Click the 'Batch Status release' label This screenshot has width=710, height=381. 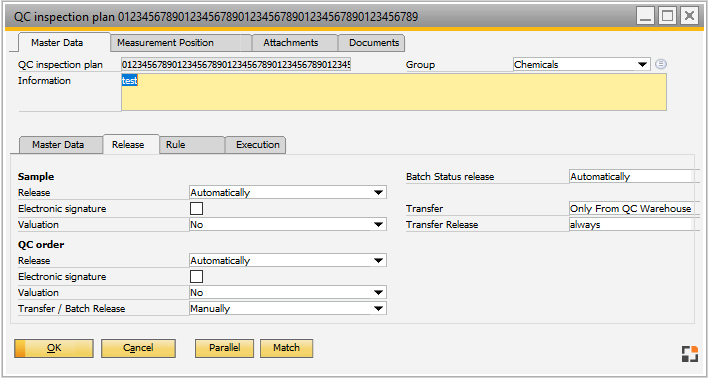(x=450, y=177)
